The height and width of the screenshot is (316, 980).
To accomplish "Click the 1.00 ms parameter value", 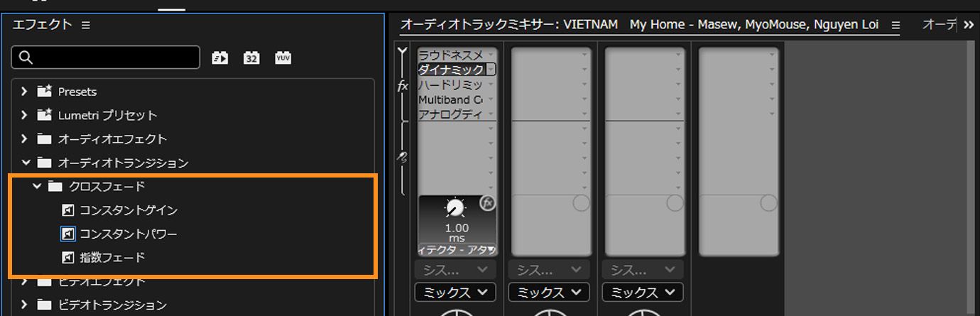I will [x=457, y=233].
